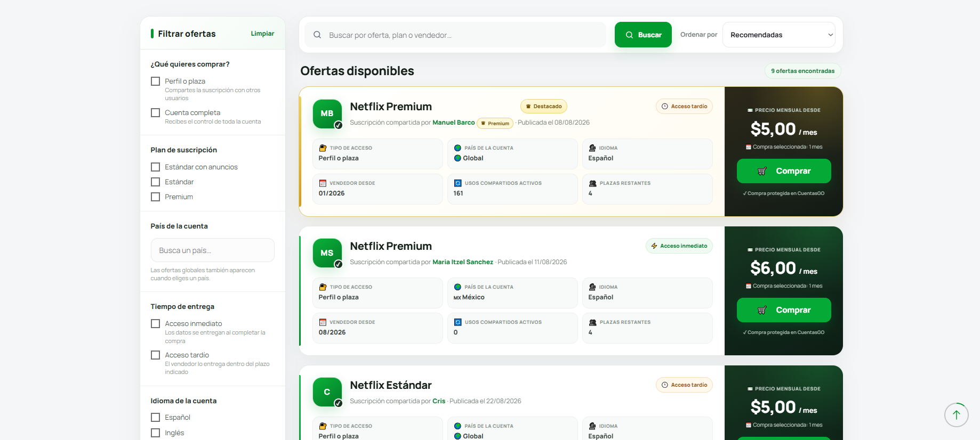Click Comprar on the $6,00 Netflix Premium offer
This screenshot has height=440, width=980.
pos(784,310)
